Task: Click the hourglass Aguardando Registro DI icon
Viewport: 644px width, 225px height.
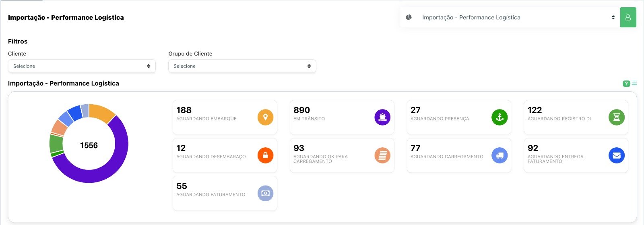Action: pyautogui.click(x=616, y=117)
